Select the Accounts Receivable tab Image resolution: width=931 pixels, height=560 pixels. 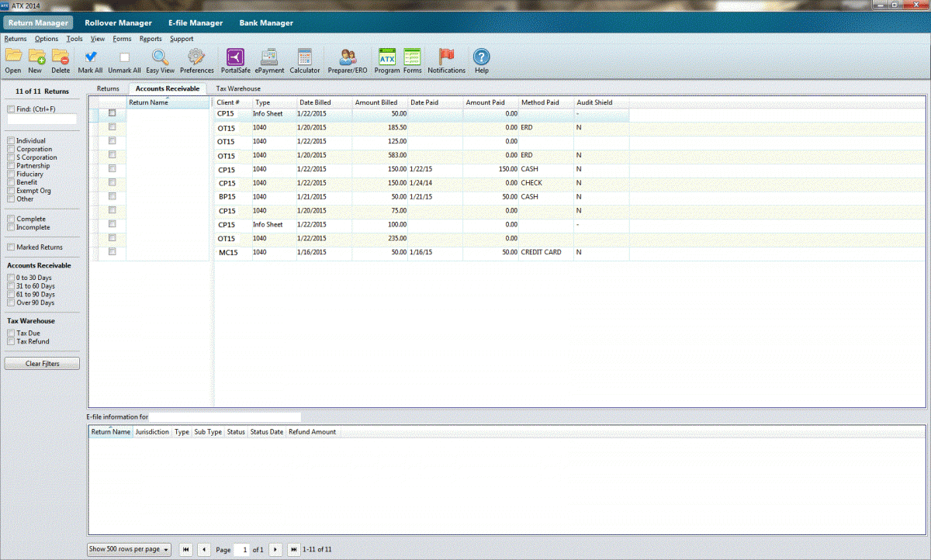(x=168, y=89)
